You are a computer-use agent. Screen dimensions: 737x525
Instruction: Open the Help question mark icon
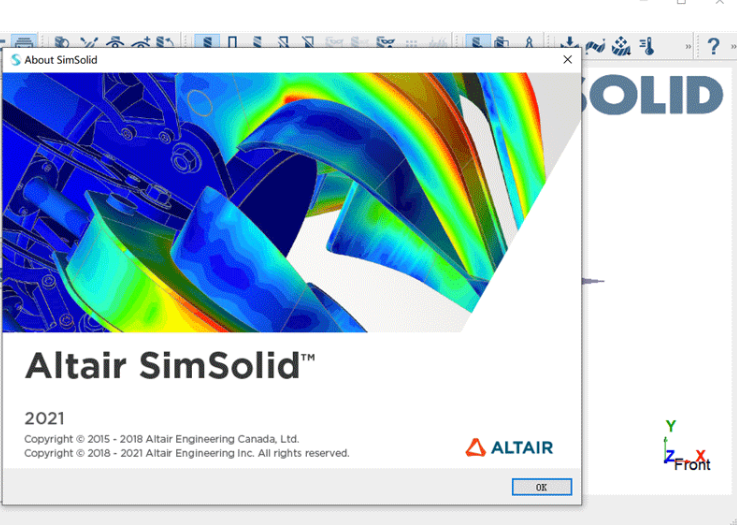(x=713, y=46)
